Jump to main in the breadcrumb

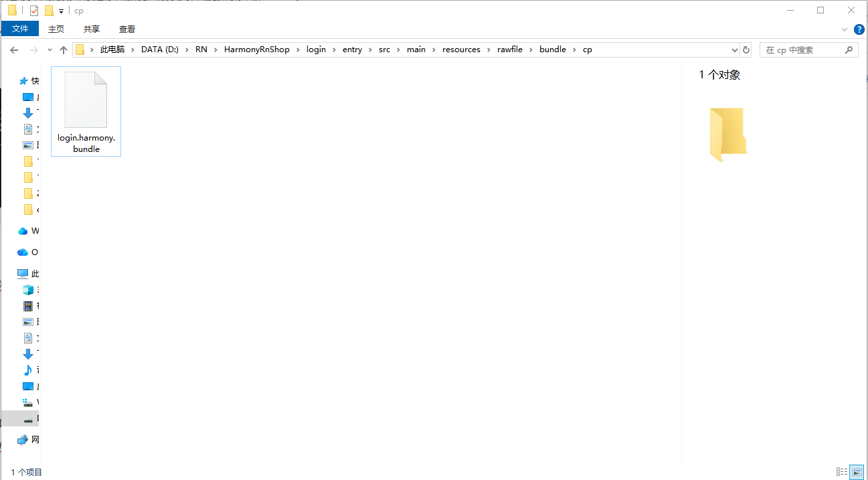[x=416, y=50]
